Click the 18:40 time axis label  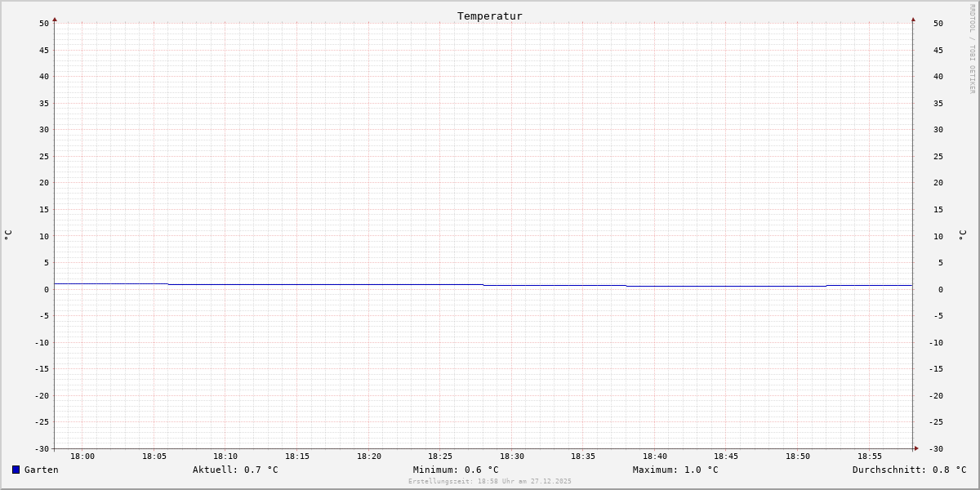[655, 456]
